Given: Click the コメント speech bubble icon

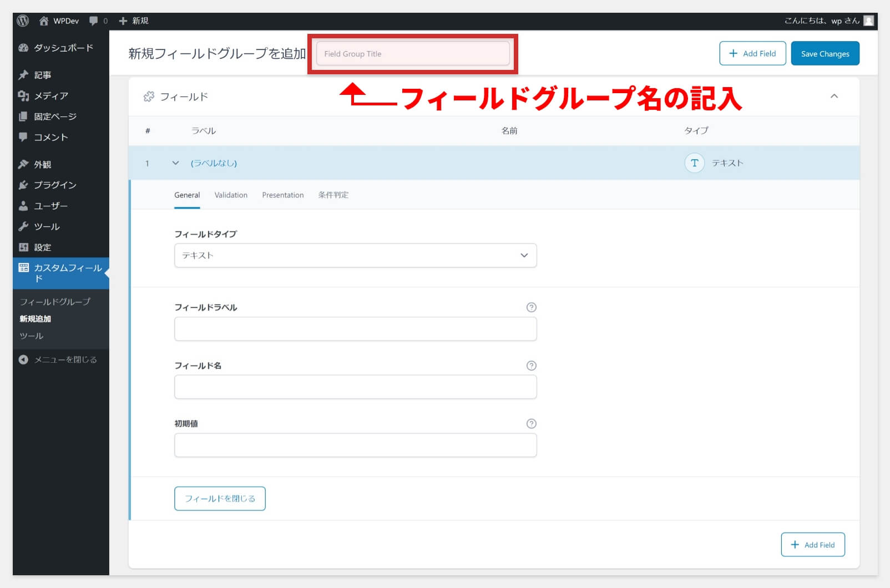Looking at the screenshot, I should pyautogui.click(x=23, y=137).
